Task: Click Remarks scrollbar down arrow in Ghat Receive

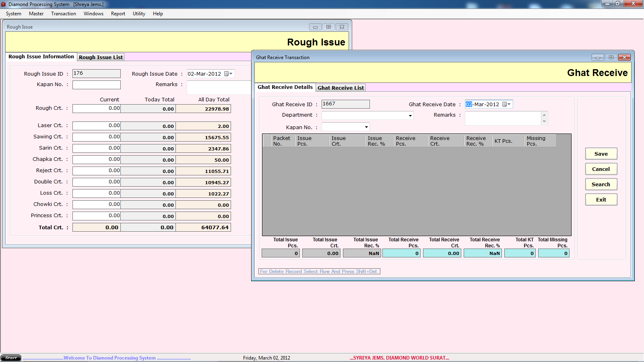Action: tap(544, 121)
